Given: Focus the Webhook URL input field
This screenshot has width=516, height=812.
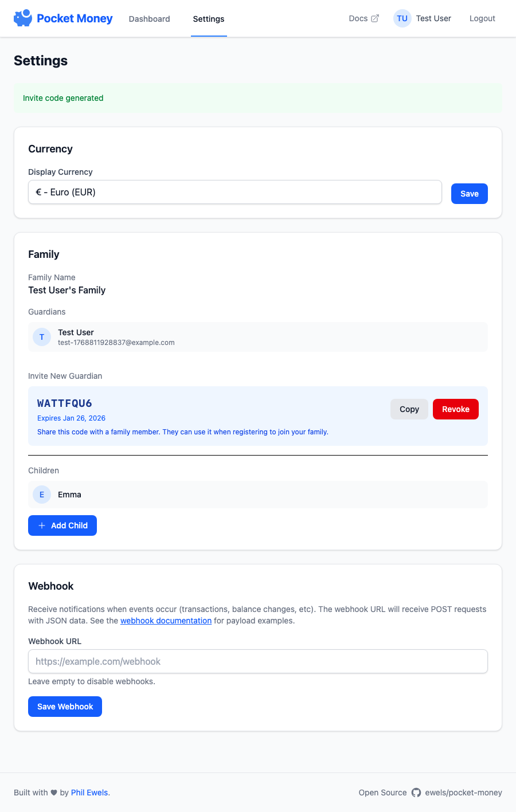Looking at the screenshot, I should point(257,661).
